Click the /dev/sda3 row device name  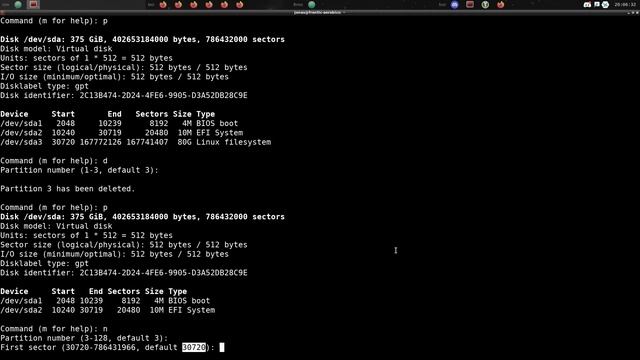tap(21, 142)
